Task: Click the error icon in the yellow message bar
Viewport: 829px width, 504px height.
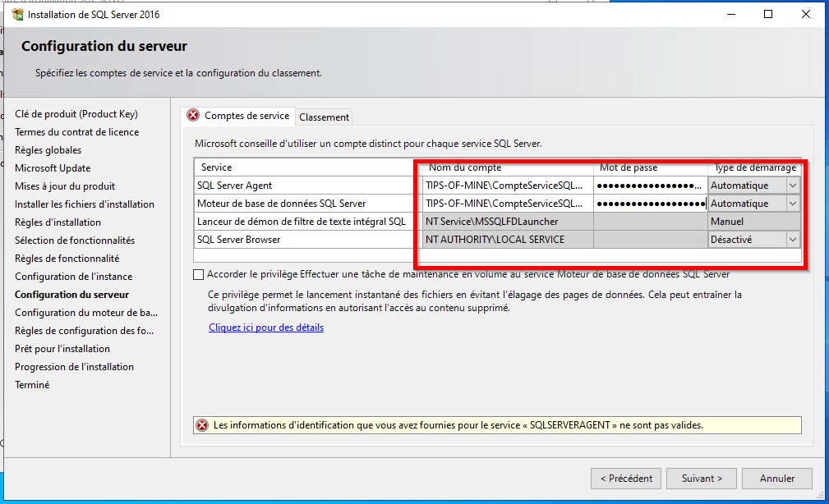Action: [x=202, y=425]
